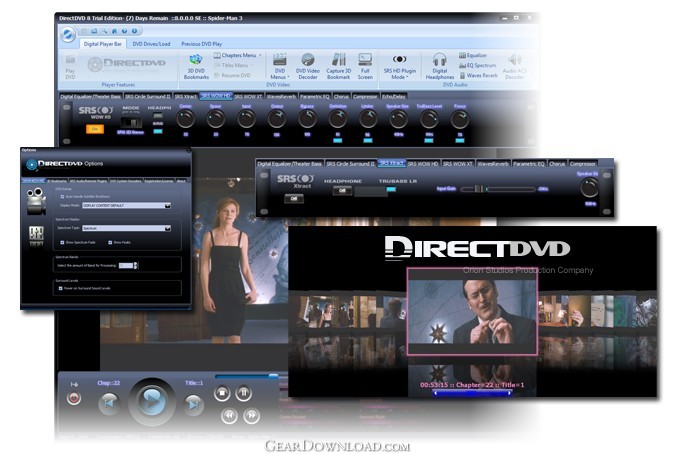Check Auto Handle Subtitle ShutDown option
675x454 pixels.
point(62,196)
